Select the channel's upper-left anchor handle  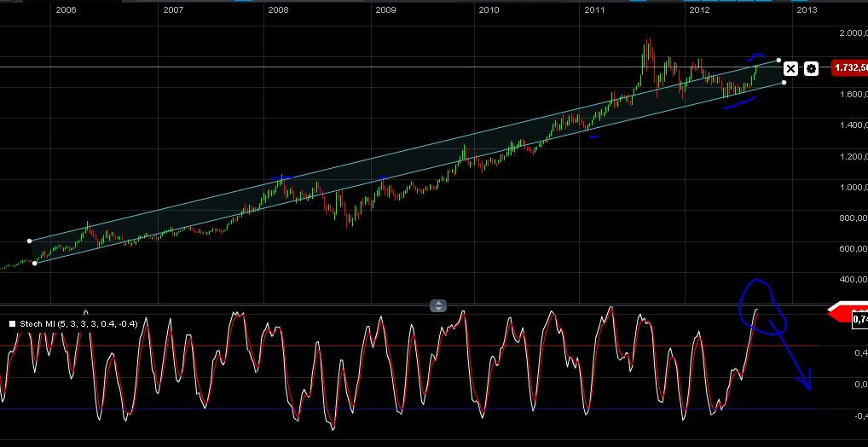point(29,241)
